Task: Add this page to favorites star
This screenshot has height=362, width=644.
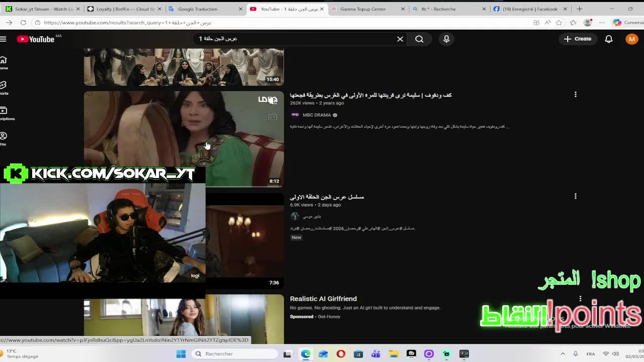Action: (x=559, y=23)
